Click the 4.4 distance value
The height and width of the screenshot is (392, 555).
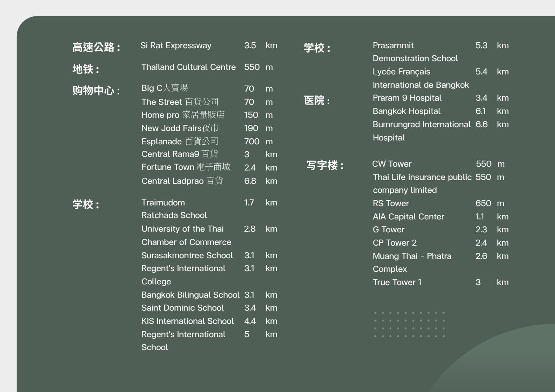click(250, 321)
